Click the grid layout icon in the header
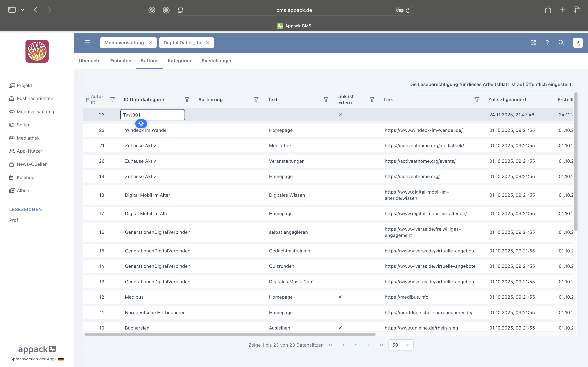 pos(533,43)
